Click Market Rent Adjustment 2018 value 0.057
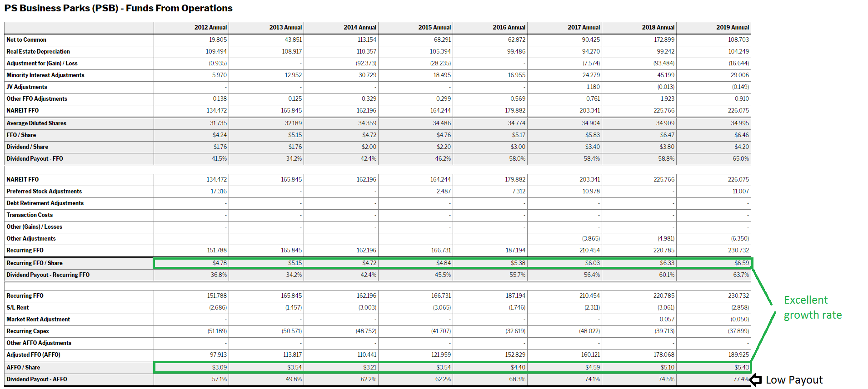 click(667, 320)
